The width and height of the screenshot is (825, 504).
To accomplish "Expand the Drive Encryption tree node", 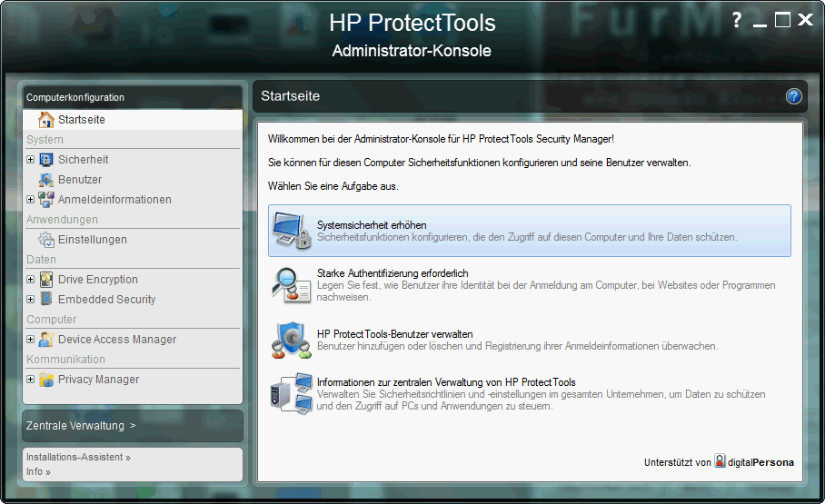I will coord(31,280).
